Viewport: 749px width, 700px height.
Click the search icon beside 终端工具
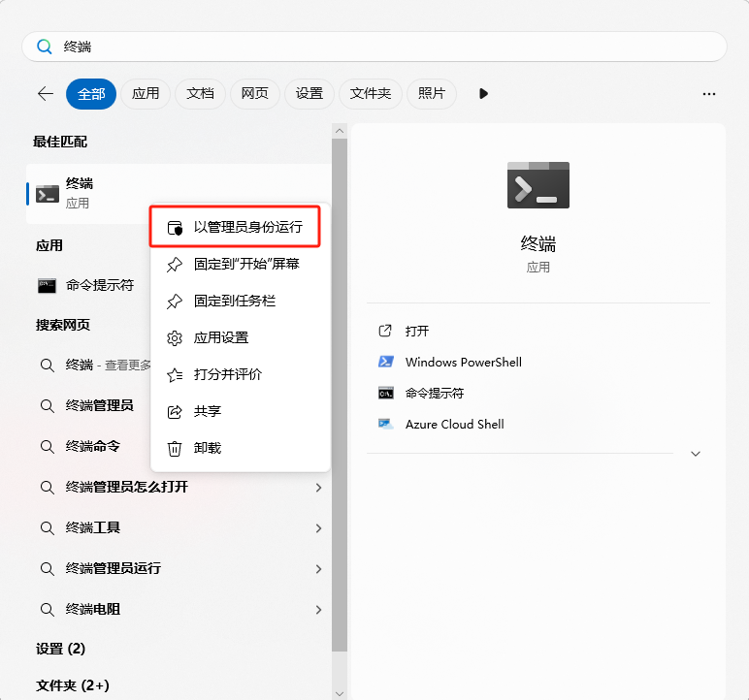(48, 528)
